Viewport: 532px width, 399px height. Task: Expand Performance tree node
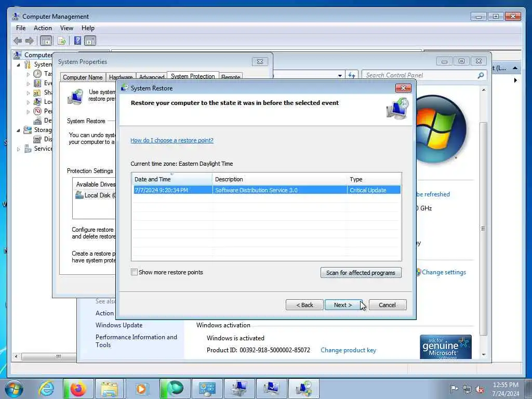tap(28, 111)
